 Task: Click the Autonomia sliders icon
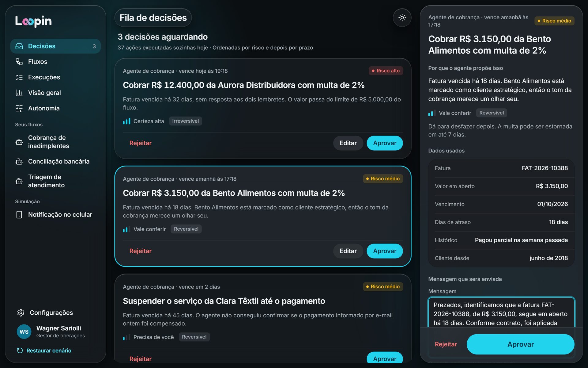(x=19, y=108)
